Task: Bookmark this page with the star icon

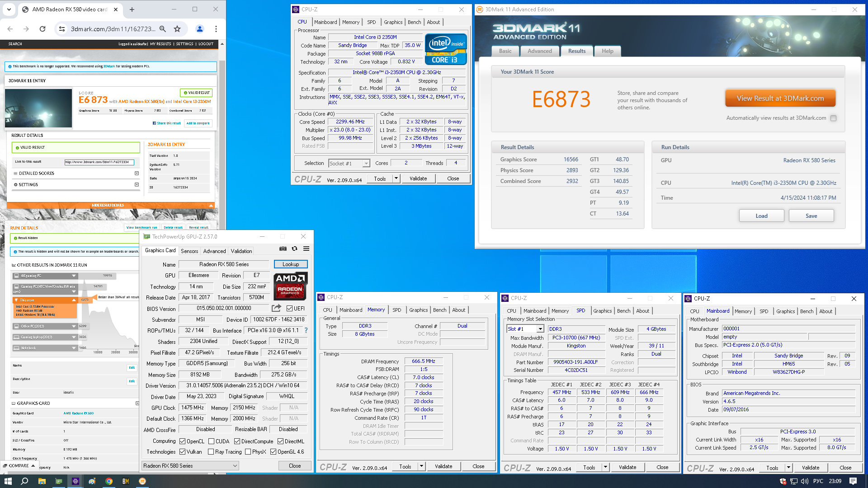Action: [x=177, y=29]
